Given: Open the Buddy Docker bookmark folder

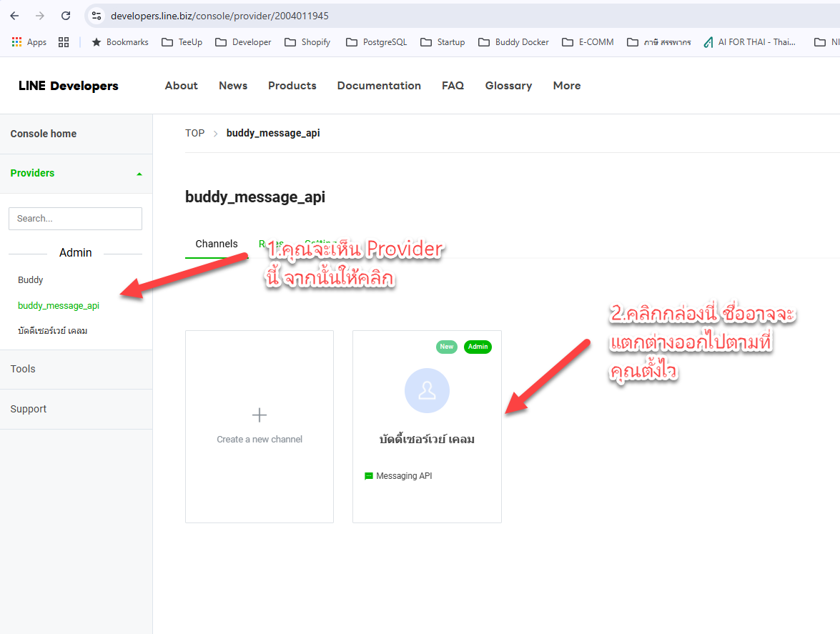Looking at the screenshot, I should tap(514, 41).
